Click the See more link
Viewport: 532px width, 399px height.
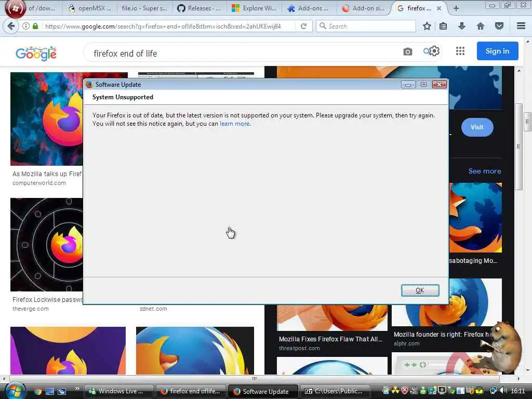tap(485, 171)
